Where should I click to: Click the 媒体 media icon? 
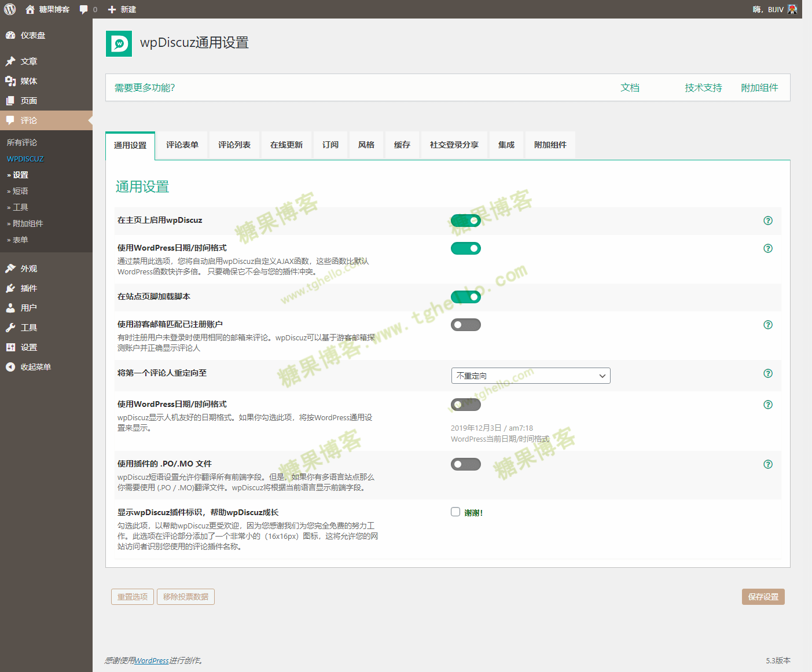coord(10,81)
